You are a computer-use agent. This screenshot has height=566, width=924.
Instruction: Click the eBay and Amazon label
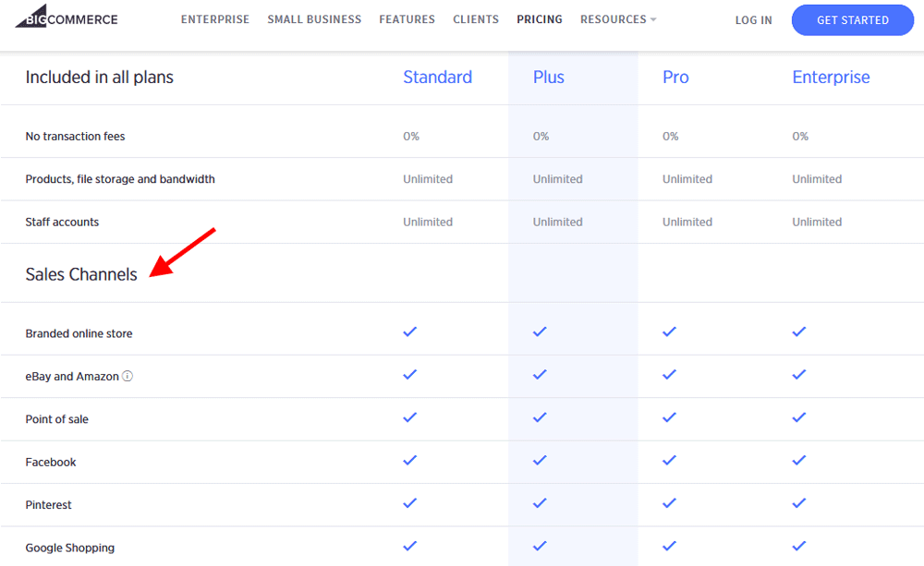[x=72, y=377]
